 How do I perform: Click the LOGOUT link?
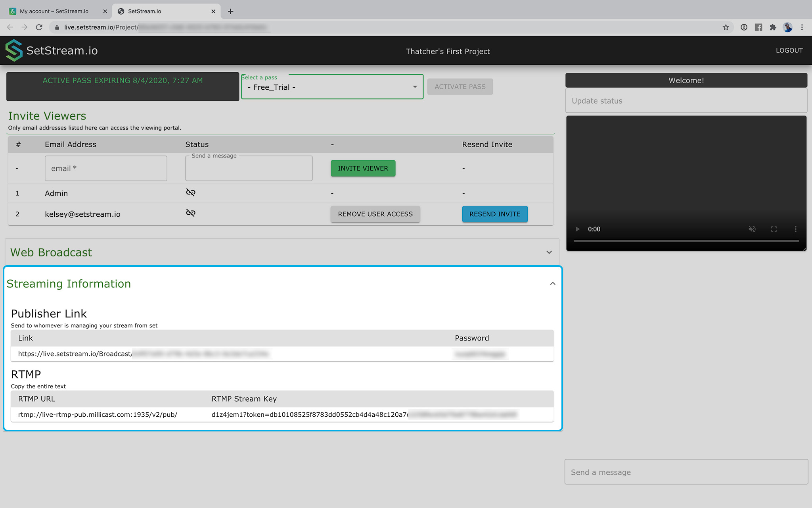(789, 50)
